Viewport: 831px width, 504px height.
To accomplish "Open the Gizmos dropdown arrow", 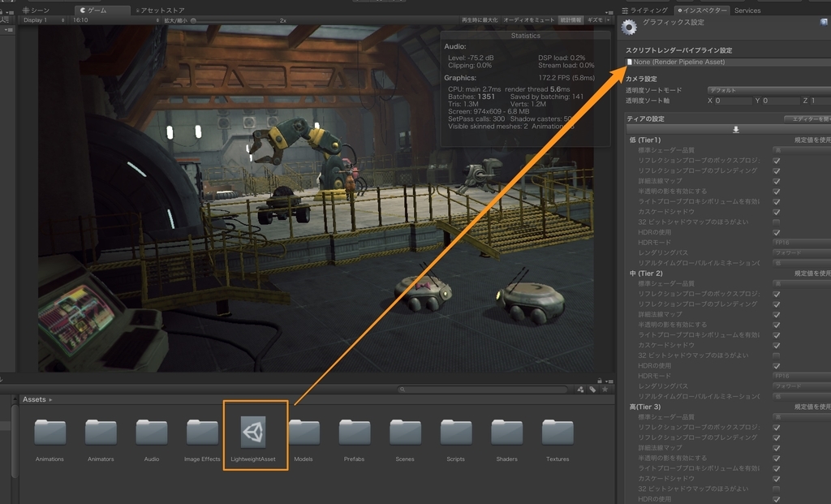I will 609,20.
